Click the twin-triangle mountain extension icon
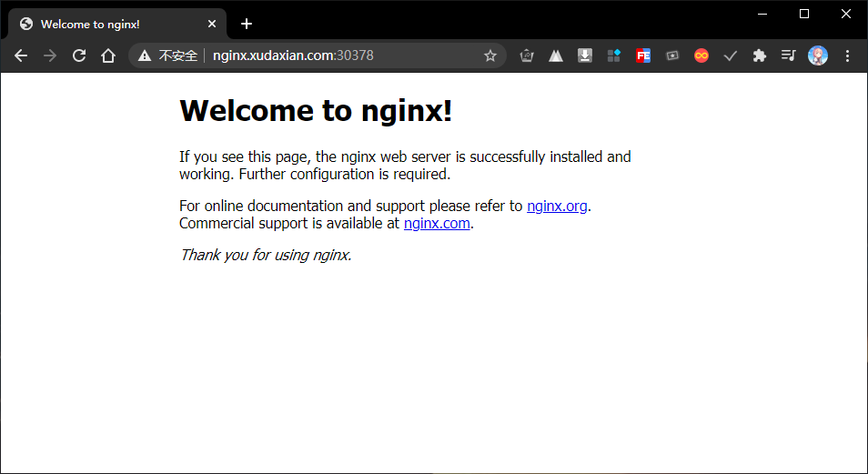The height and width of the screenshot is (474, 868). (556, 55)
